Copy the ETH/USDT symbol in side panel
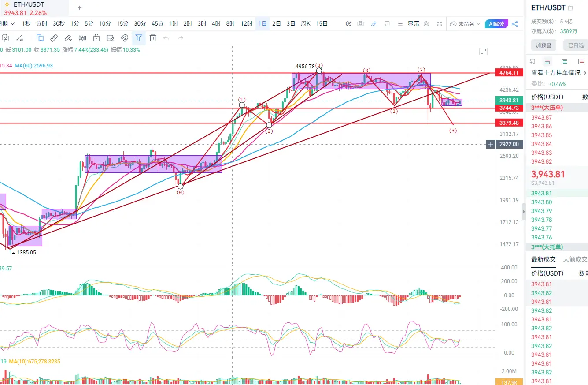 point(571,8)
